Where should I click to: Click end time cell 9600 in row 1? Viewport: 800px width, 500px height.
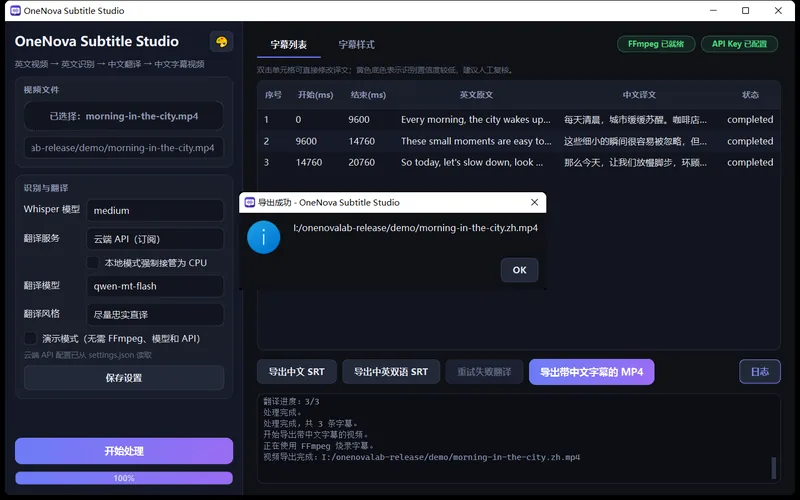coord(359,120)
